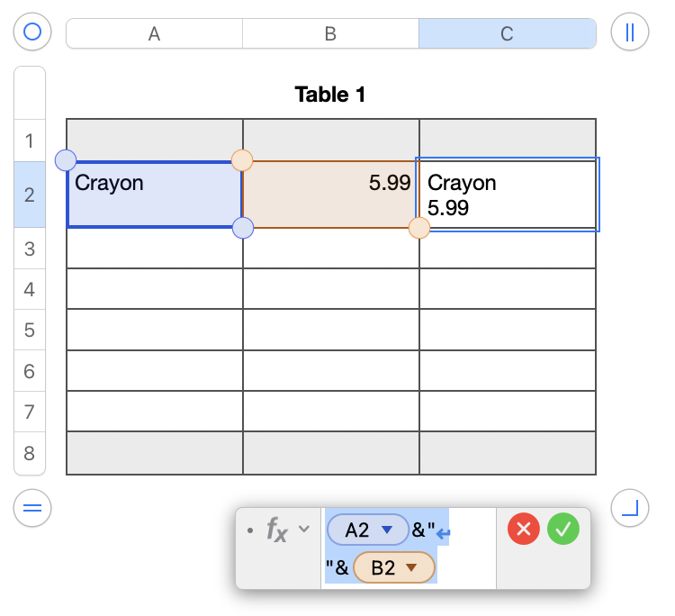675x616 pixels.
Task: Click cell containing 5.99 in column B
Action: coord(330,195)
